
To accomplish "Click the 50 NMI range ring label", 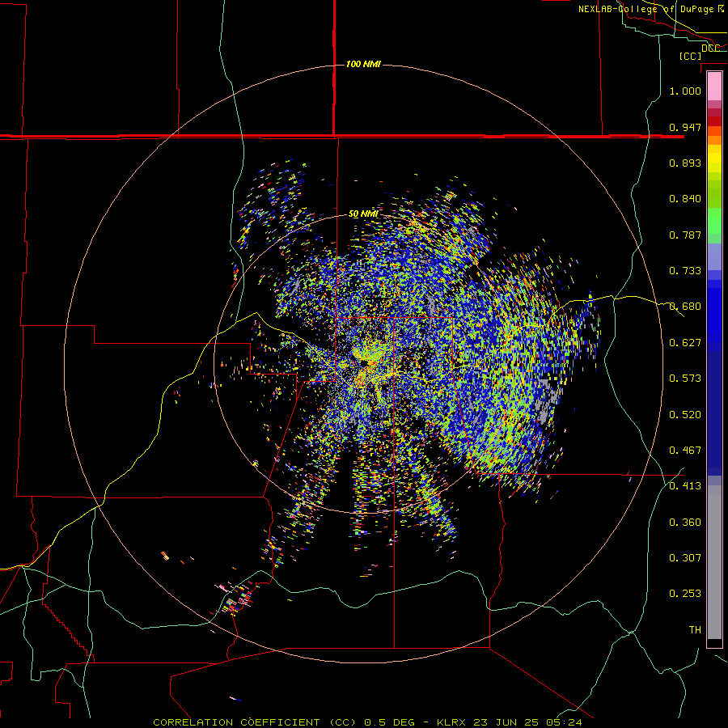I will click(x=363, y=214).
